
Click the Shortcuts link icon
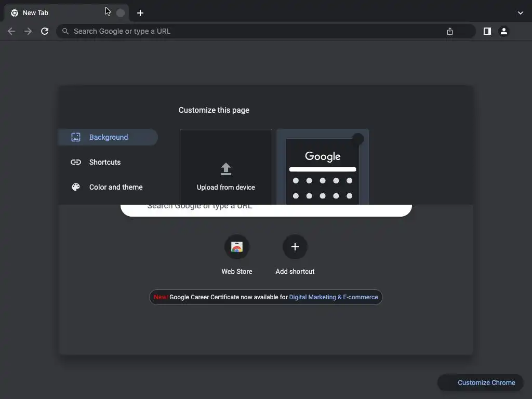(76, 162)
